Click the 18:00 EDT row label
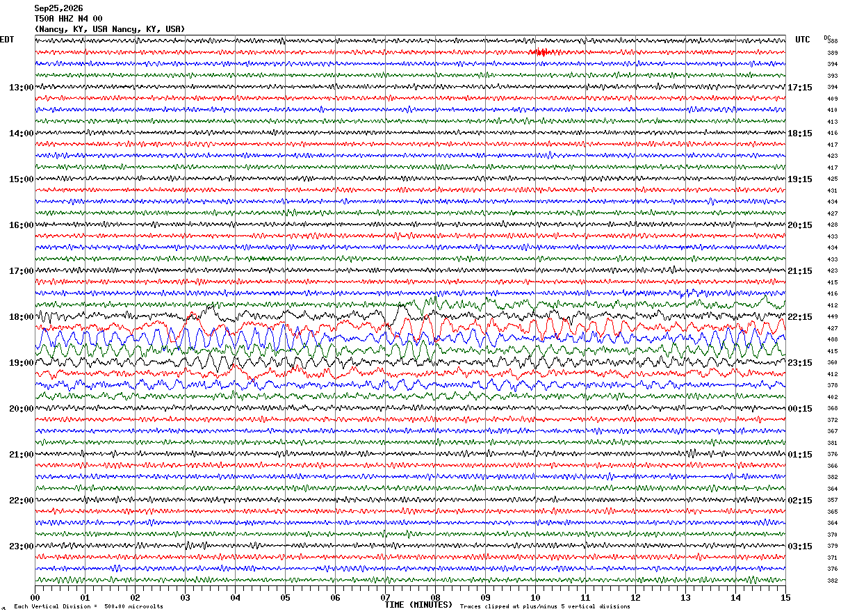 tap(21, 317)
